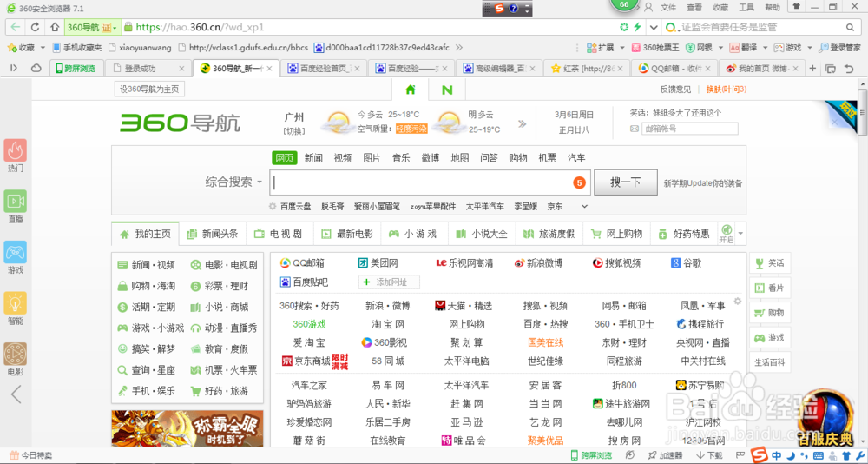Viewport: 868px width, 464px height.
Task: Open the 网上购物 navigation tab
Action: (x=616, y=234)
